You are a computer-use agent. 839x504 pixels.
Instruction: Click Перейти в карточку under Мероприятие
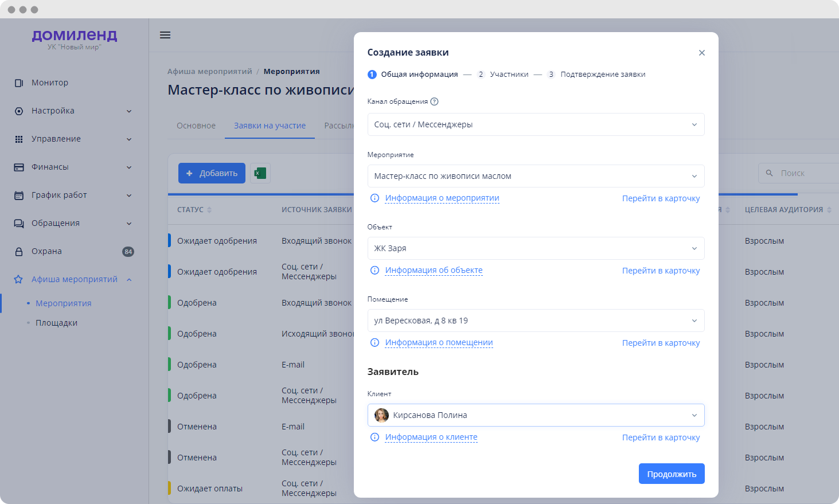661,198
